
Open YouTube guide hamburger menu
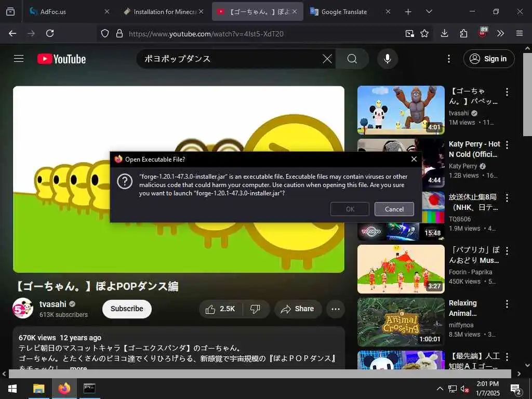pos(19,59)
